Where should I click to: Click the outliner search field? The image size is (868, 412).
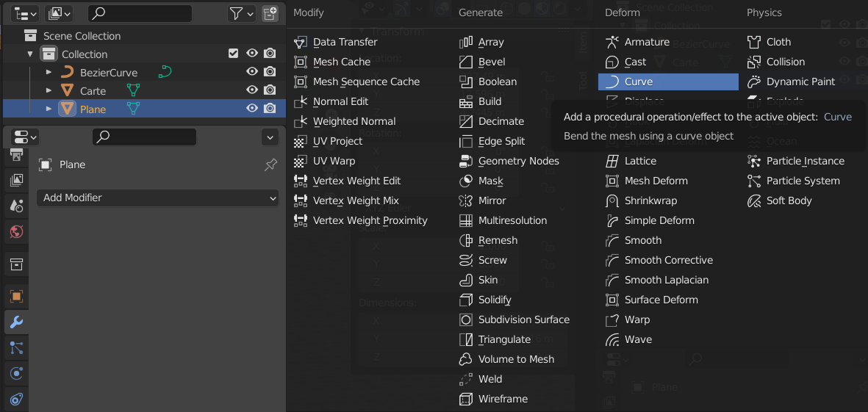click(x=140, y=13)
